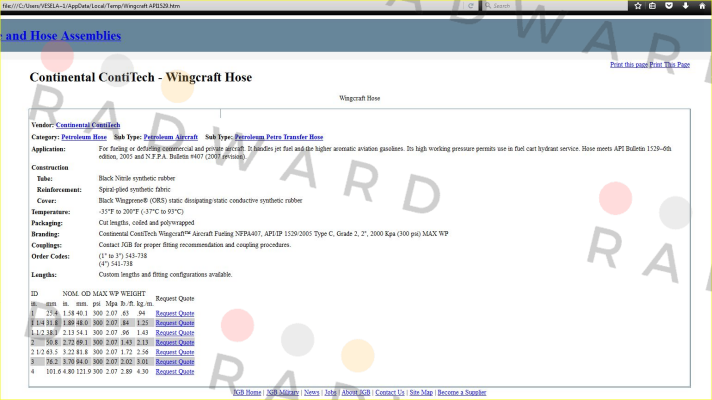
Task: Focus the browser Search field
Action: tap(556, 5)
